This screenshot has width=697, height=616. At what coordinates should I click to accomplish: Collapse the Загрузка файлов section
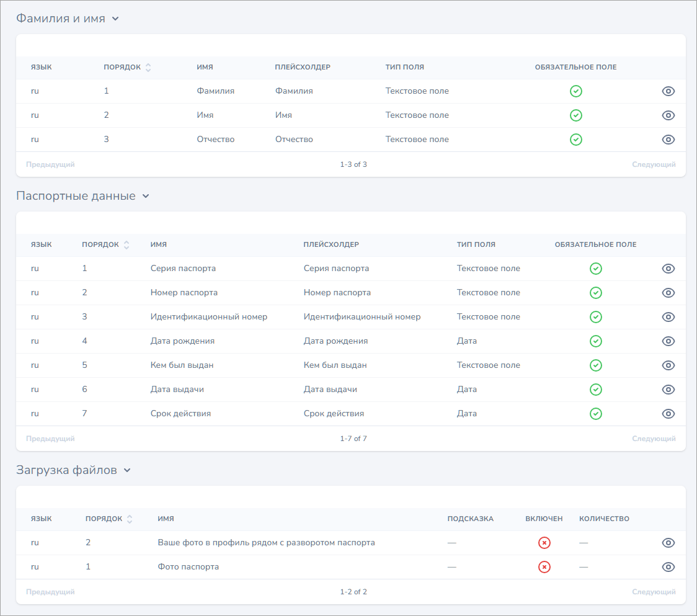[x=127, y=470]
